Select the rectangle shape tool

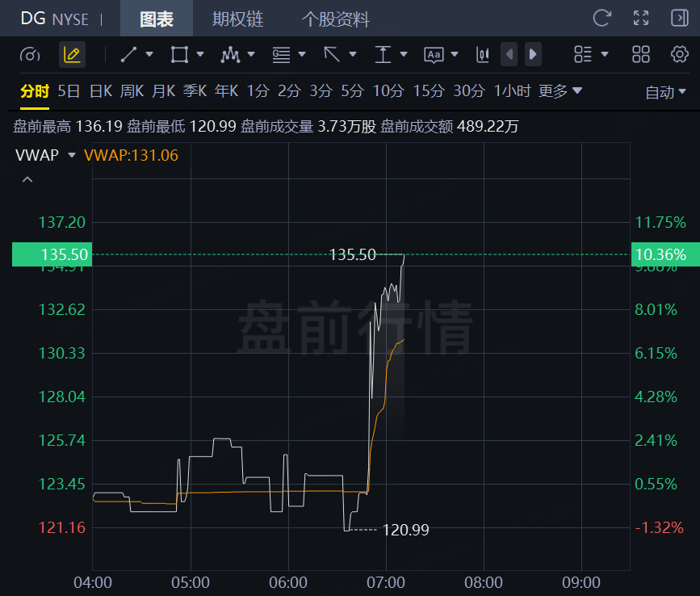point(179,54)
